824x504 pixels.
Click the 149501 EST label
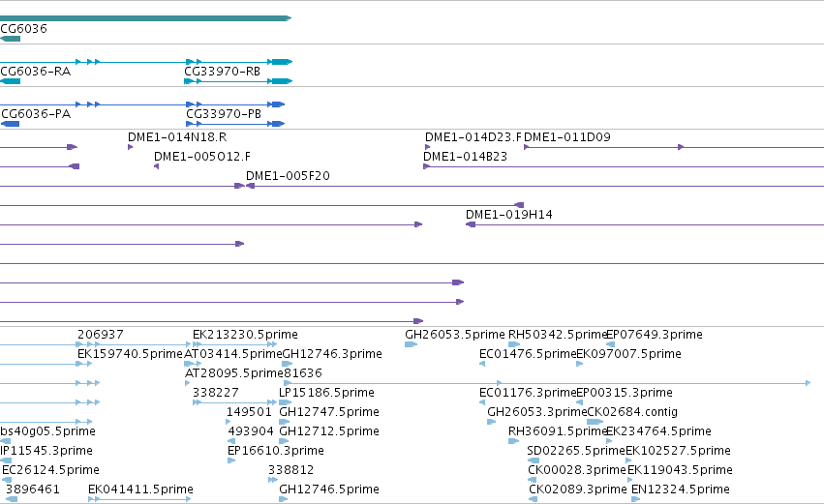[x=249, y=412]
